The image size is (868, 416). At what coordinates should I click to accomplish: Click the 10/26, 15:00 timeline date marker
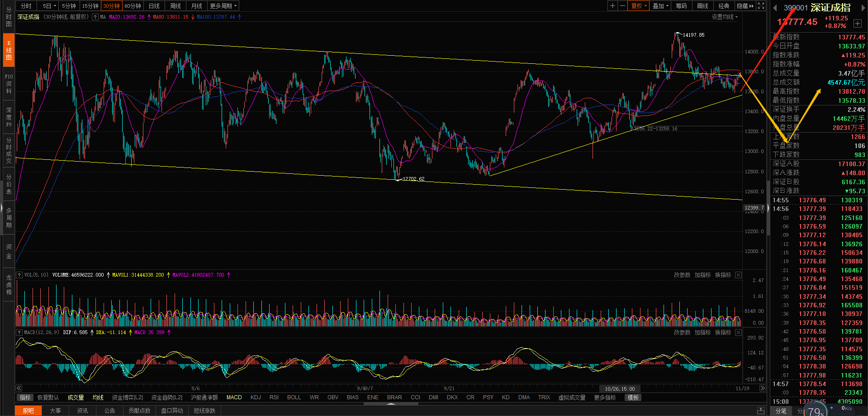tap(620, 389)
